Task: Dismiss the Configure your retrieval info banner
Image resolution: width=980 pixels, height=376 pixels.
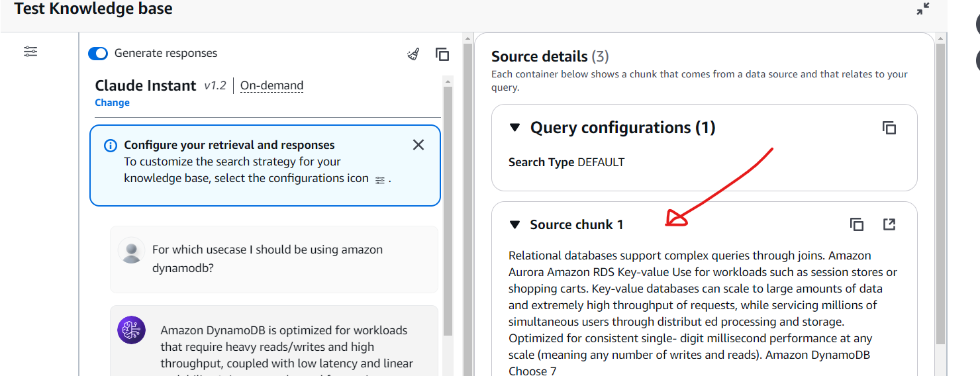Action: coord(418,145)
